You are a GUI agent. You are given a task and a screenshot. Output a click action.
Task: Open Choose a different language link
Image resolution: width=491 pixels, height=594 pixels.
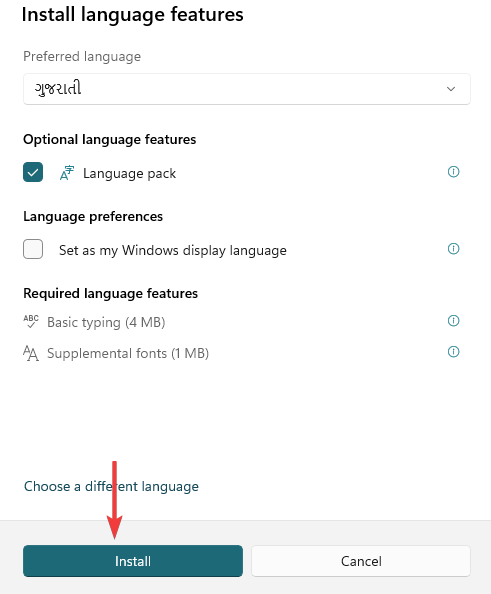(x=111, y=486)
